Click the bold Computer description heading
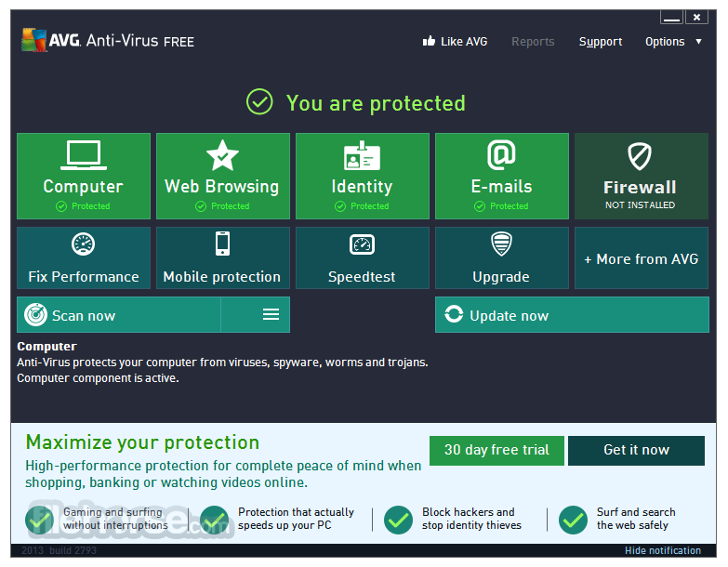 pos(46,346)
